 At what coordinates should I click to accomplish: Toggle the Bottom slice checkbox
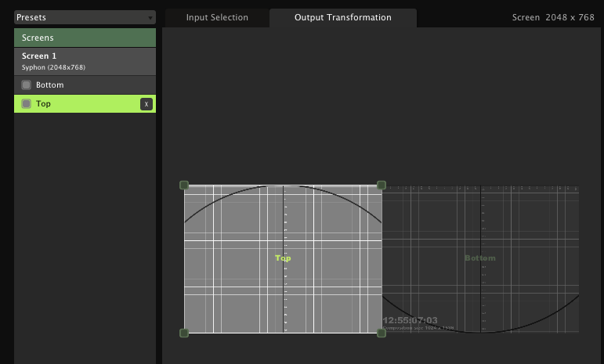tap(27, 85)
